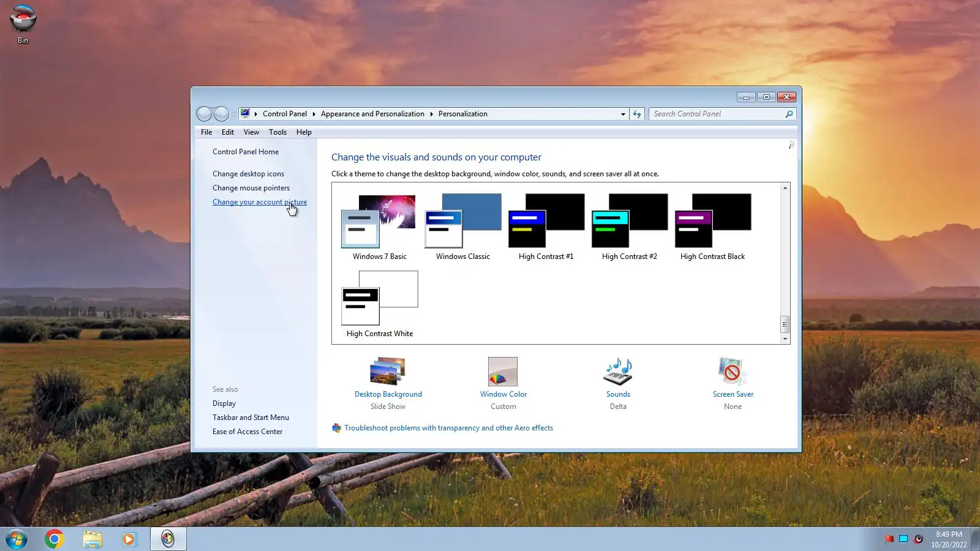Viewport: 980px width, 551px height.
Task: Open the Tools menu
Action: point(277,132)
